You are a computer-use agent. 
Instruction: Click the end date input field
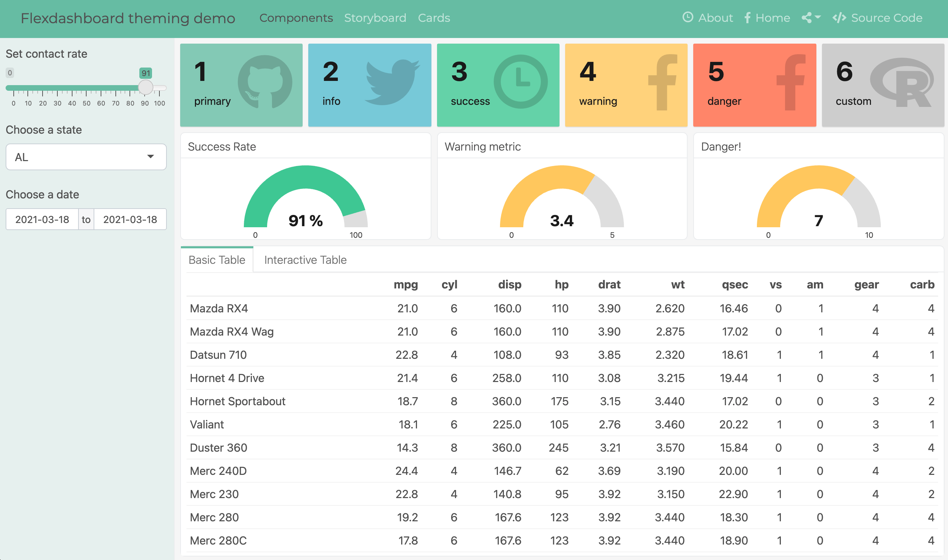[x=130, y=219]
